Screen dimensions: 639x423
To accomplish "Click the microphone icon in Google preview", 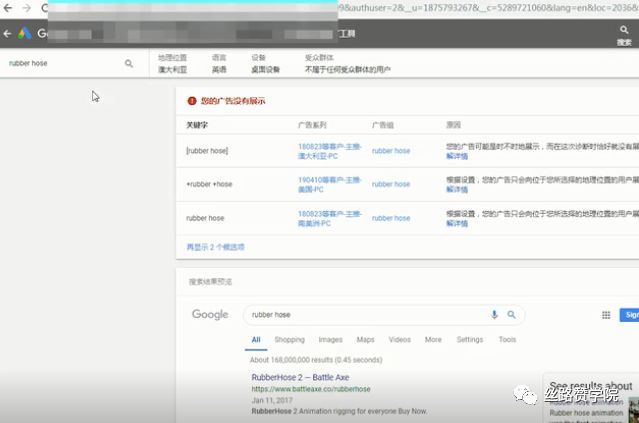I will [494, 315].
